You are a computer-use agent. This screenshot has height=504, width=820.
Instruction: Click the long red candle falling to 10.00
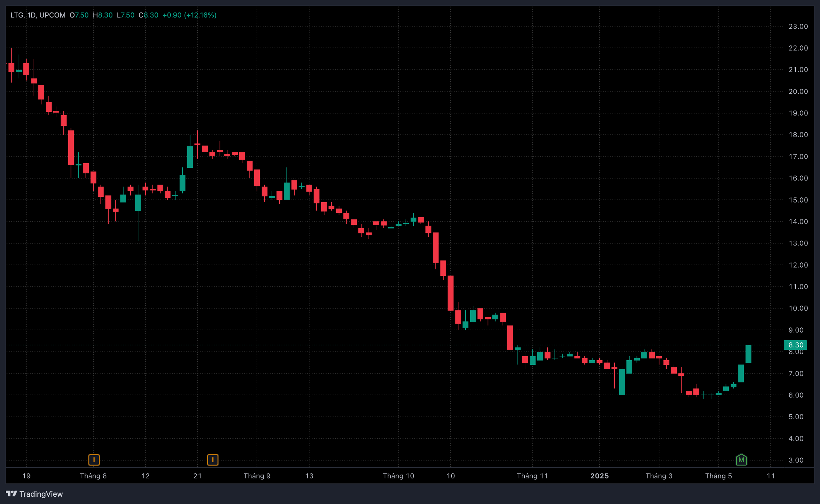pos(450,293)
